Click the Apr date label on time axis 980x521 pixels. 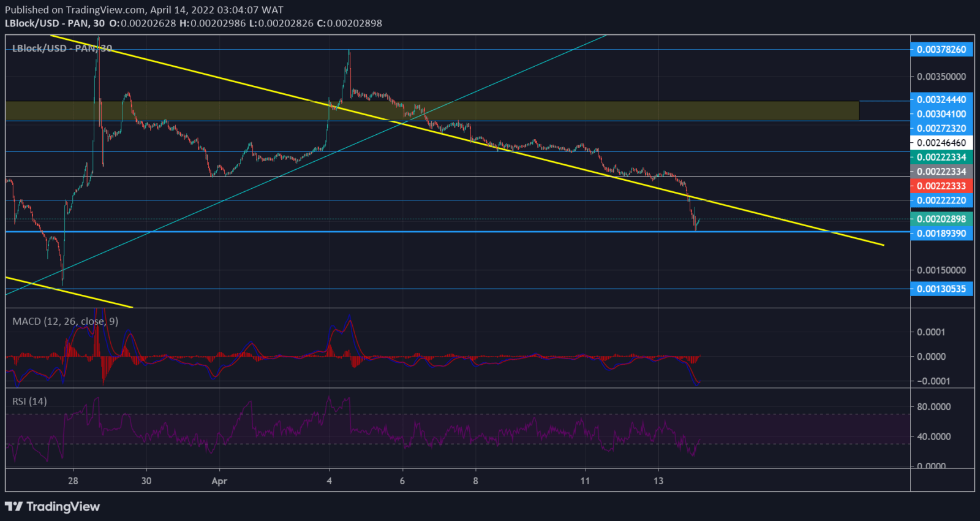pyautogui.click(x=219, y=481)
